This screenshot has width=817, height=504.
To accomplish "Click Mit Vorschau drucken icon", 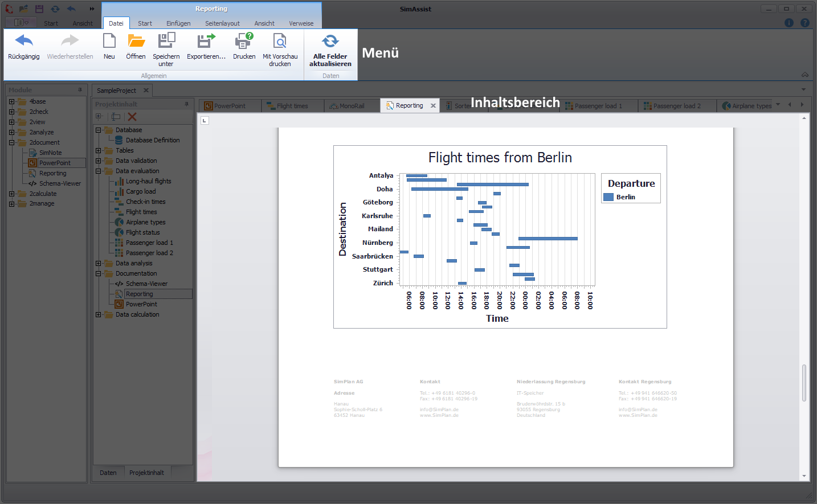I will click(280, 41).
